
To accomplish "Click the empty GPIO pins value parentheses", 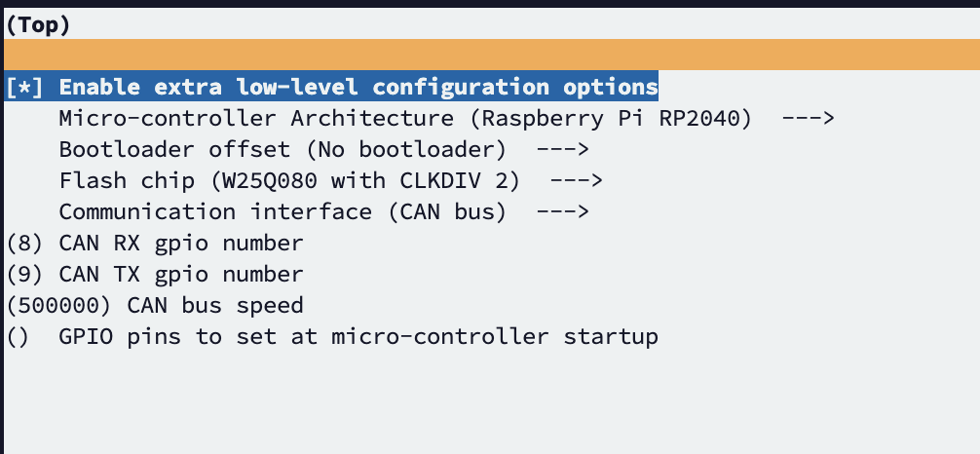I will tap(19, 337).
